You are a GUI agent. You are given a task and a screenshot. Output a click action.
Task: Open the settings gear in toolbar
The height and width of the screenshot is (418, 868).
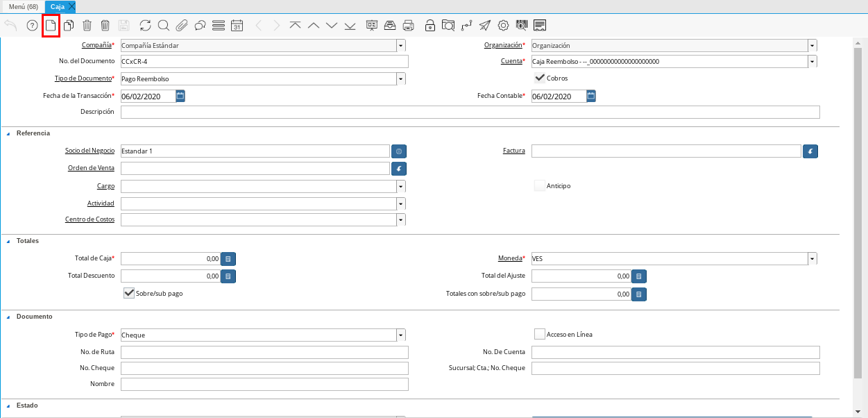tap(503, 26)
